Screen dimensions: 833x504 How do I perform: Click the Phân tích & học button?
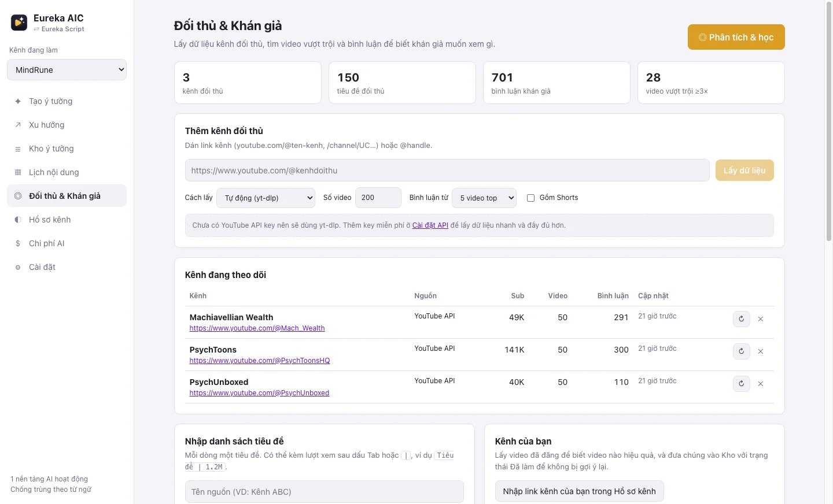point(736,37)
